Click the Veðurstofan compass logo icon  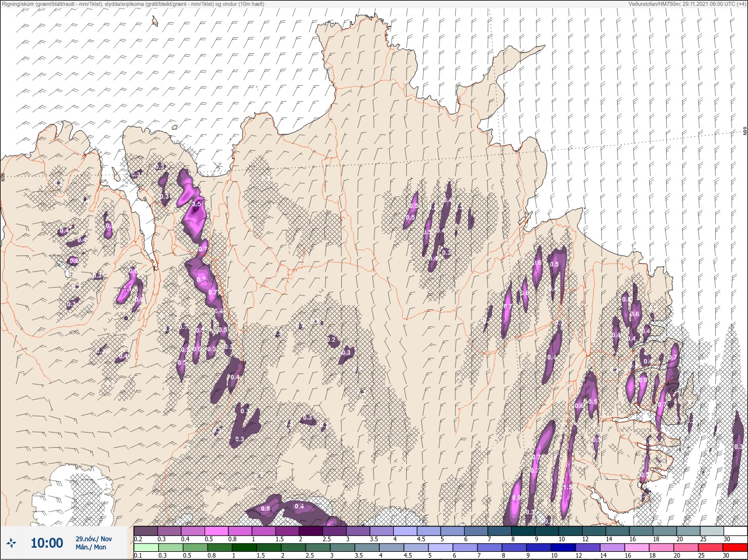tap(11, 544)
